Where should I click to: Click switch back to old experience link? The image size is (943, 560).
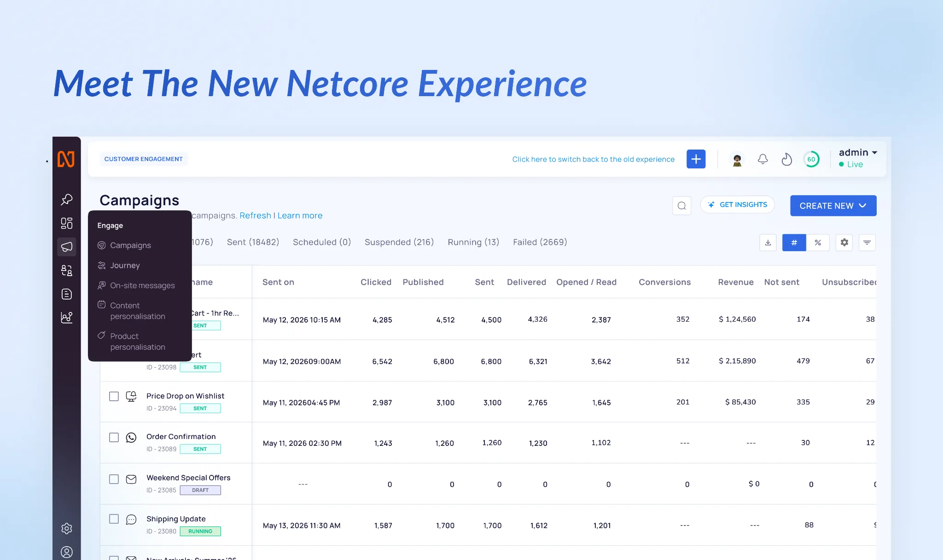pyautogui.click(x=594, y=159)
